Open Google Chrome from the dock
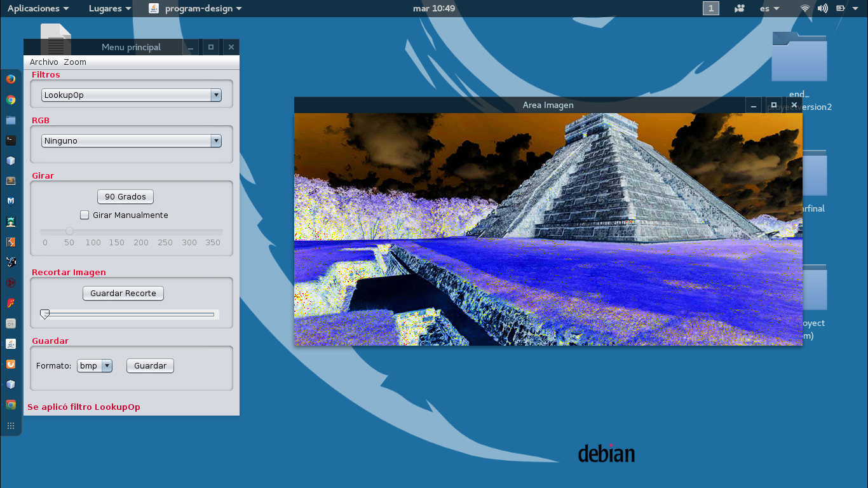This screenshot has height=488, width=868. (x=10, y=99)
